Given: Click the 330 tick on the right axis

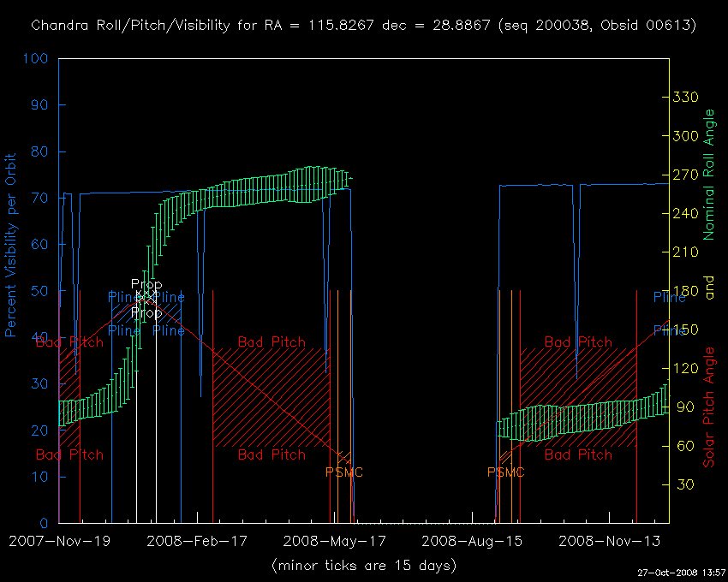Looking at the screenshot, I should 687,98.
